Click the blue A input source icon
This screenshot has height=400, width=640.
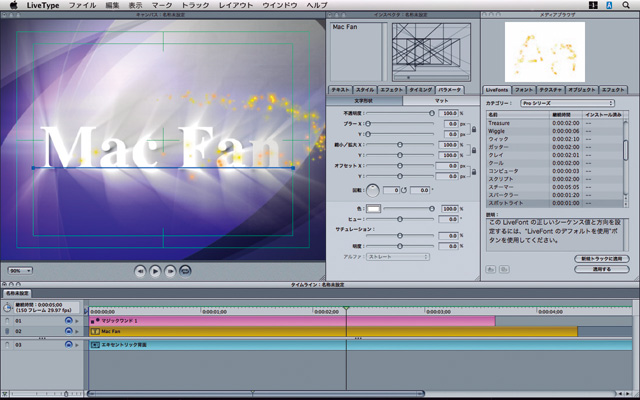point(609,5)
